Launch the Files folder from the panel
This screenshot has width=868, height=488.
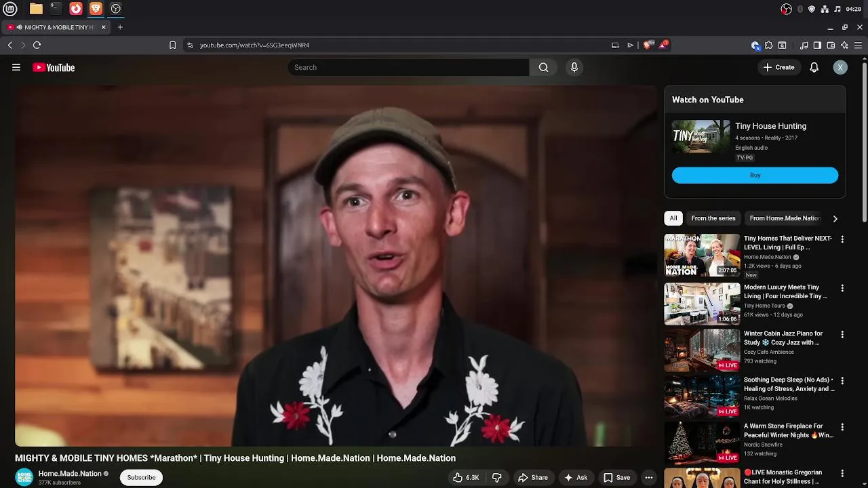point(36,9)
